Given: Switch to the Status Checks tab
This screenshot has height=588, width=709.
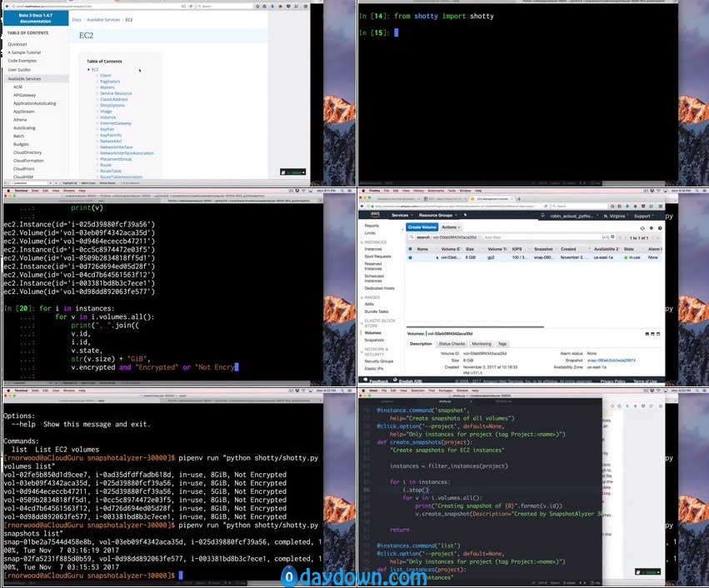Looking at the screenshot, I should [452, 344].
